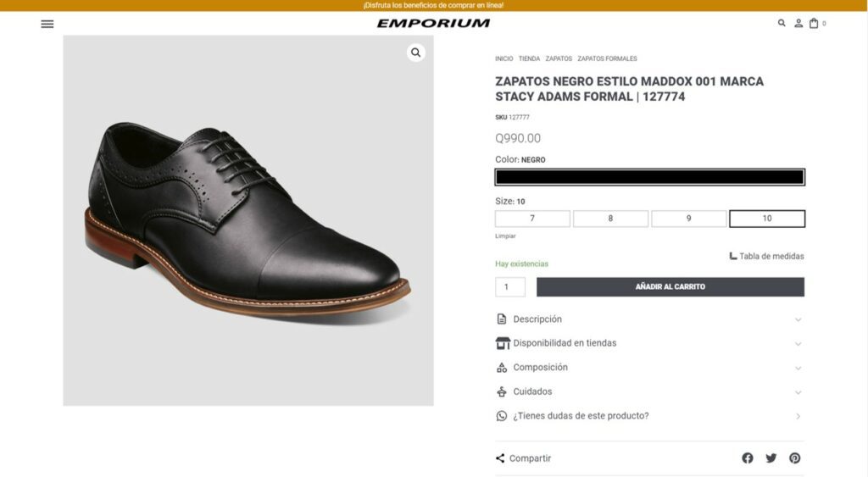Select the black NEGRO color swatch
This screenshot has width=868, height=477.
click(x=650, y=177)
